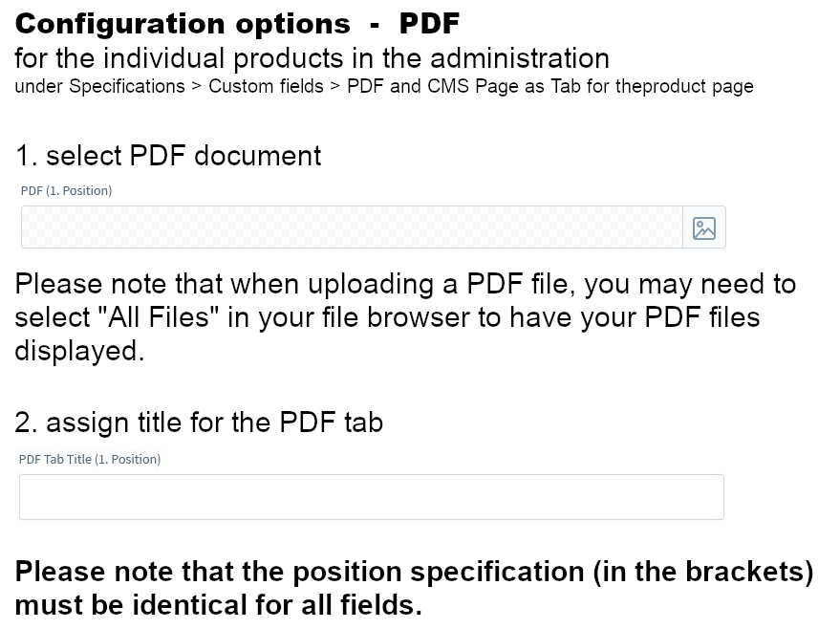This screenshot has height=629, width=840.
Task: Click the 'Configuration options' bold heading text
Action: [x=183, y=25]
